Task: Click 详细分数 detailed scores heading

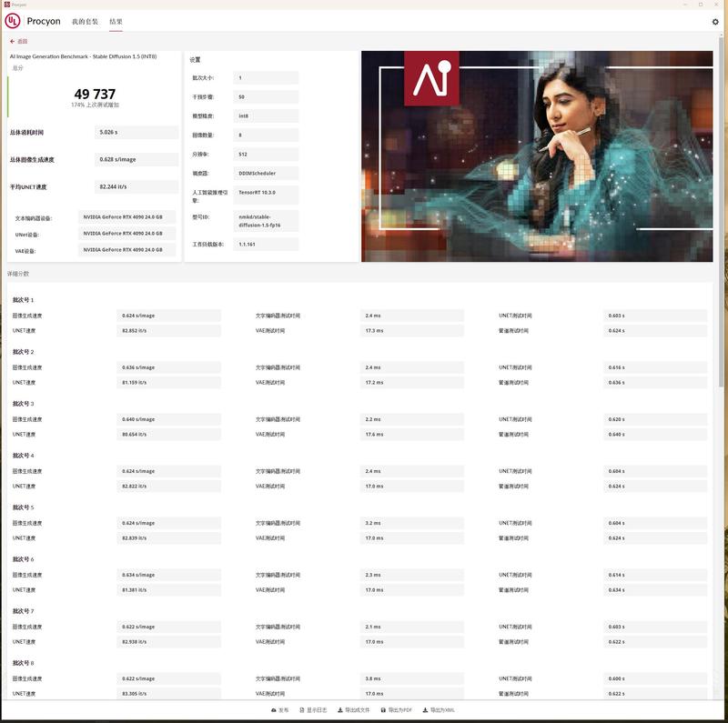Action: click(18, 274)
